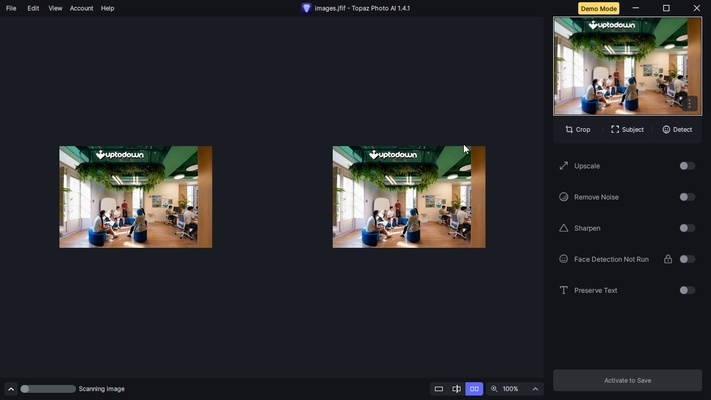
Task: Click the 100% zoom value
Action: pyautogui.click(x=510, y=389)
